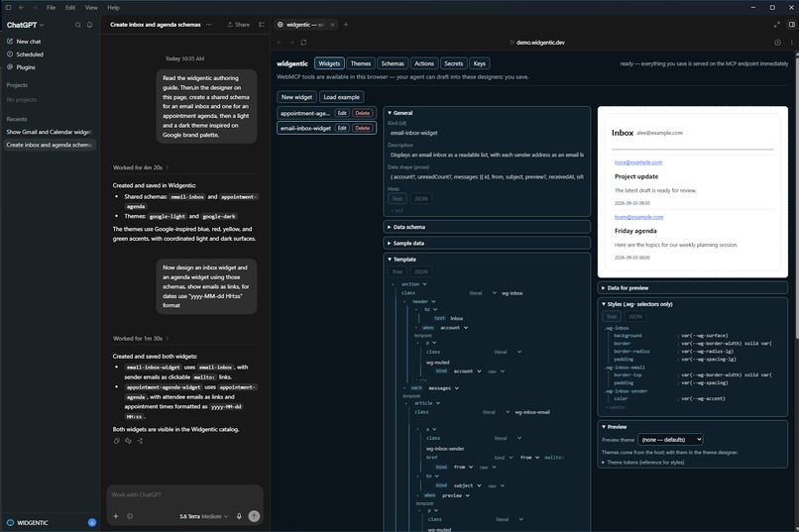Open a new browser tab with plus
The height and width of the screenshot is (532, 799).
[x=346, y=25]
